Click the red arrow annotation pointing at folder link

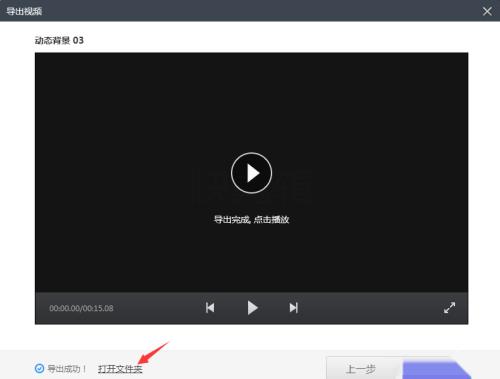click(154, 353)
